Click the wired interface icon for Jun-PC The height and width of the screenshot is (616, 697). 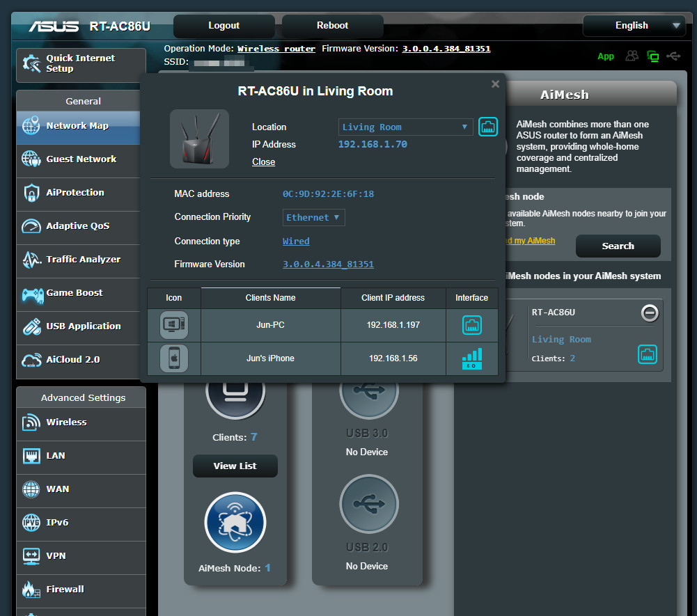471,325
